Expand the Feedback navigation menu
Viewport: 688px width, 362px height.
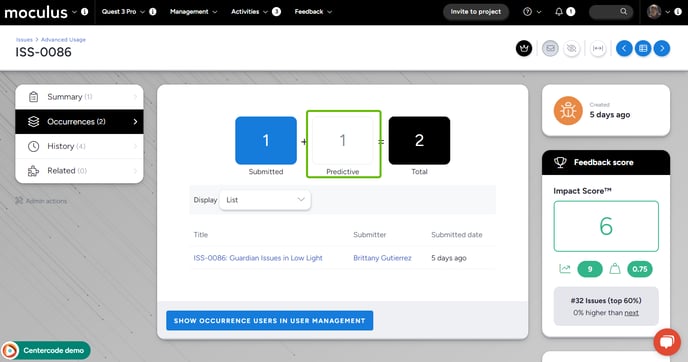tap(313, 12)
